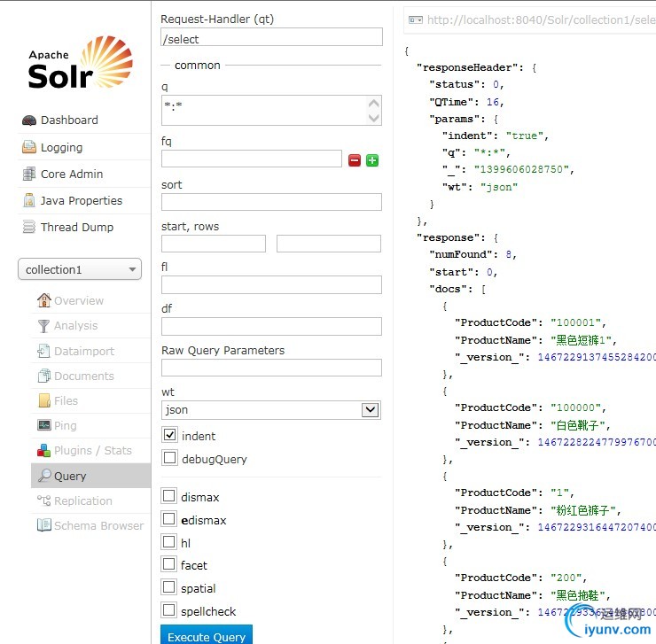Remove the fq filter with red minus icon
The width and height of the screenshot is (656, 644).
pos(355,160)
